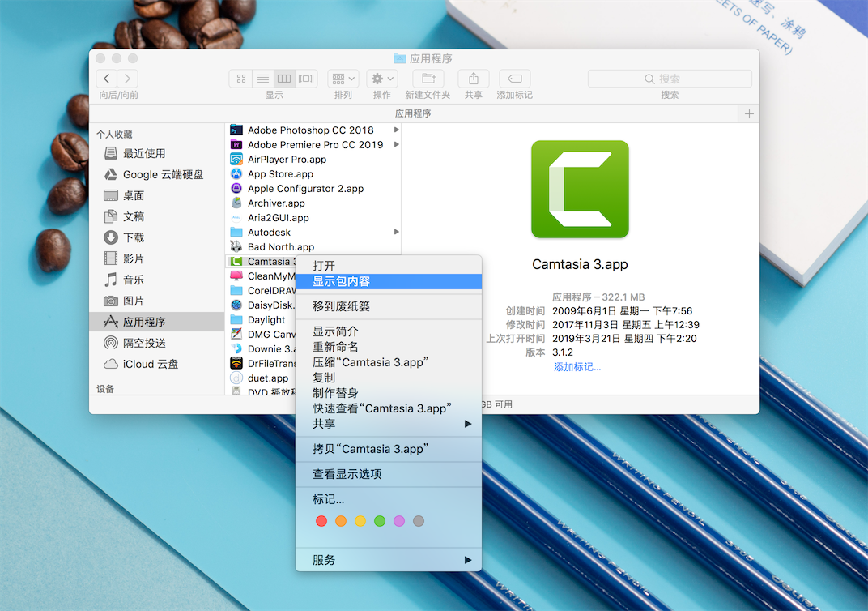
Task: Choose 拷贝“Camtasia 3.app” menu item
Action: pos(389,449)
